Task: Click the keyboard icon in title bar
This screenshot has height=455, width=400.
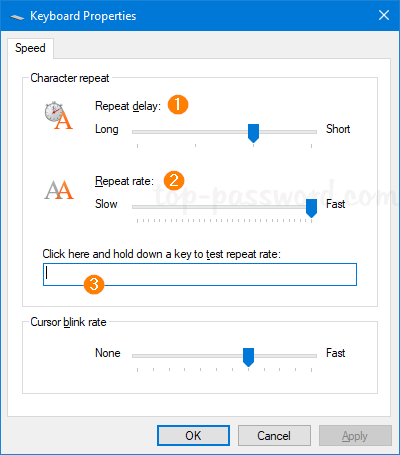Action: pos(17,17)
